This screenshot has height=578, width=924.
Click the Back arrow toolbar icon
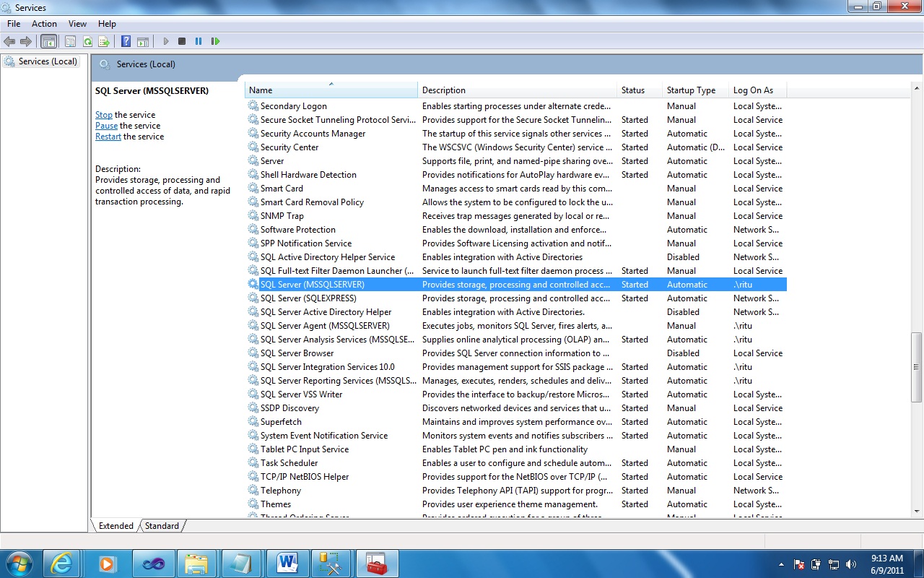point(9,41)
